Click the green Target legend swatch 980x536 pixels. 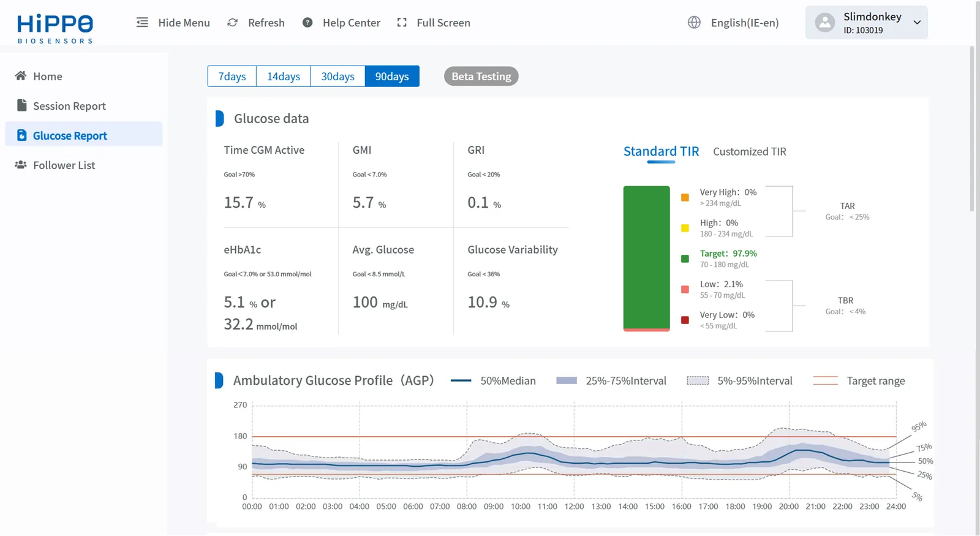click(x=685, y=259)
